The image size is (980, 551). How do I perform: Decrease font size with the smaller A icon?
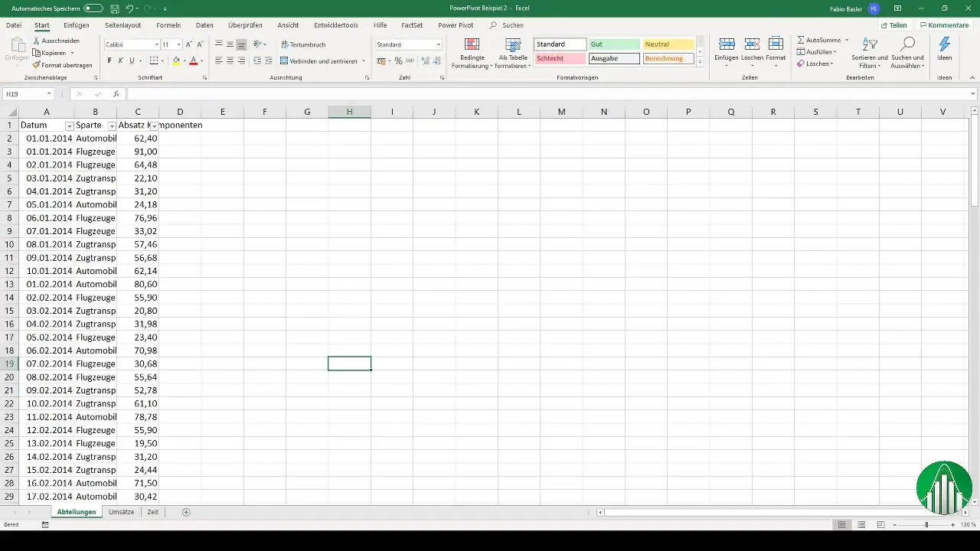pyautogui.click(x=200, y=44)
